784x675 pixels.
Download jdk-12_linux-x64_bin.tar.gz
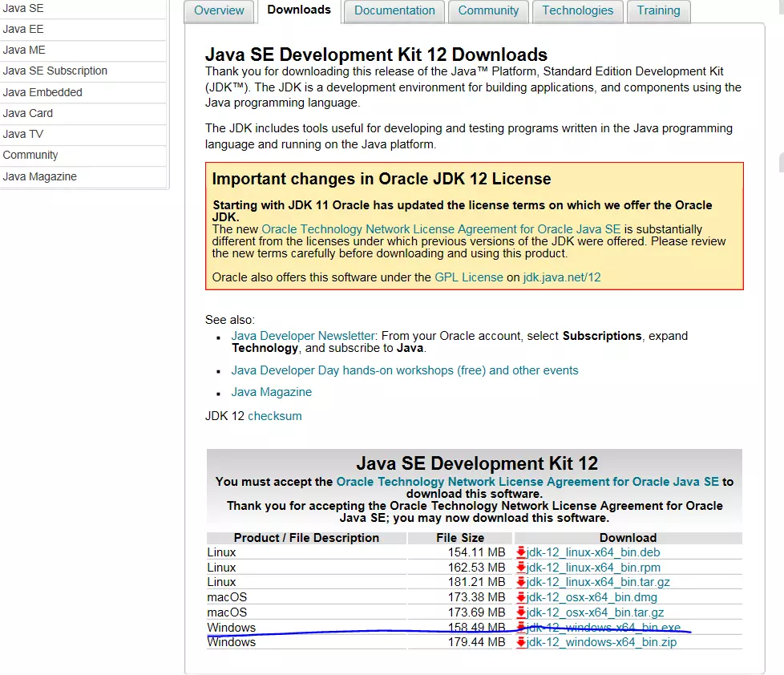point(598,582)
